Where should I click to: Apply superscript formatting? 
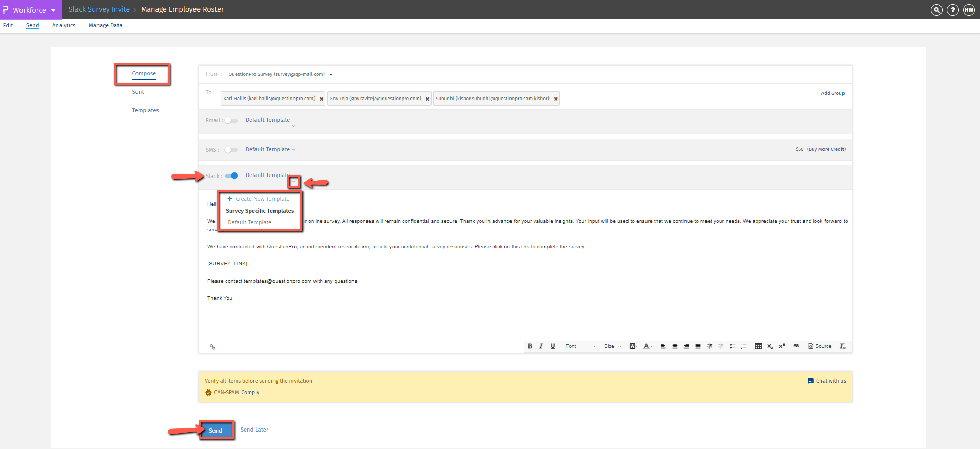(x=781, y=346)
